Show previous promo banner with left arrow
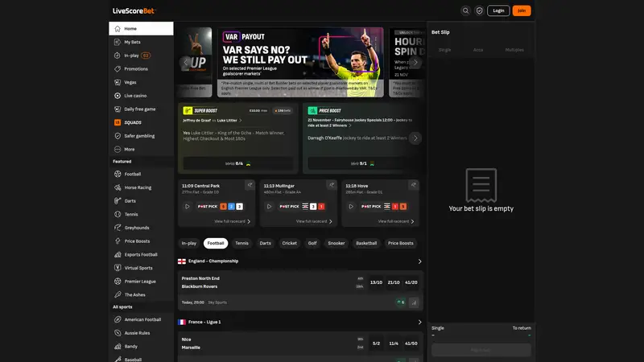This screenshot has height=362, width=644. (185, 63)
